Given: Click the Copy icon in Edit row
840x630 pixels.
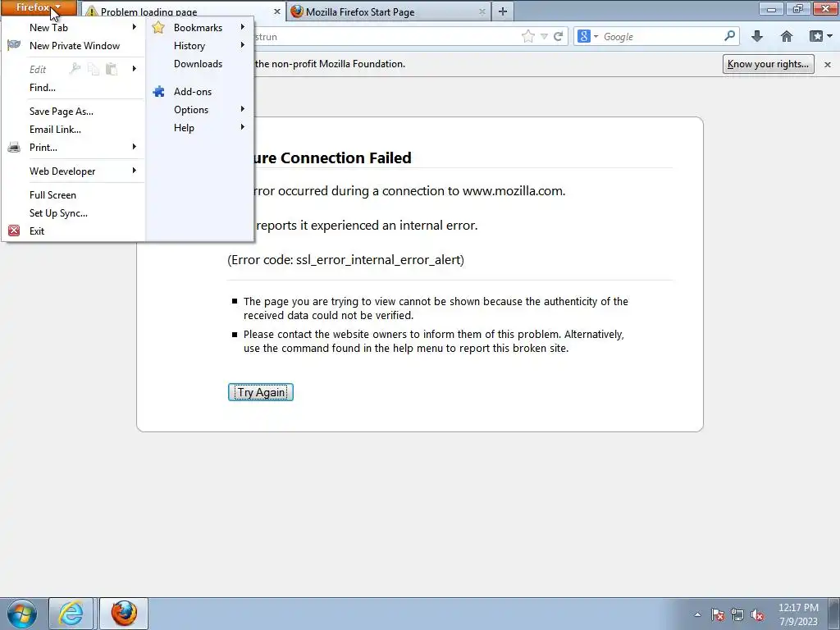Looking at the screenshot, I should (94, 69).
